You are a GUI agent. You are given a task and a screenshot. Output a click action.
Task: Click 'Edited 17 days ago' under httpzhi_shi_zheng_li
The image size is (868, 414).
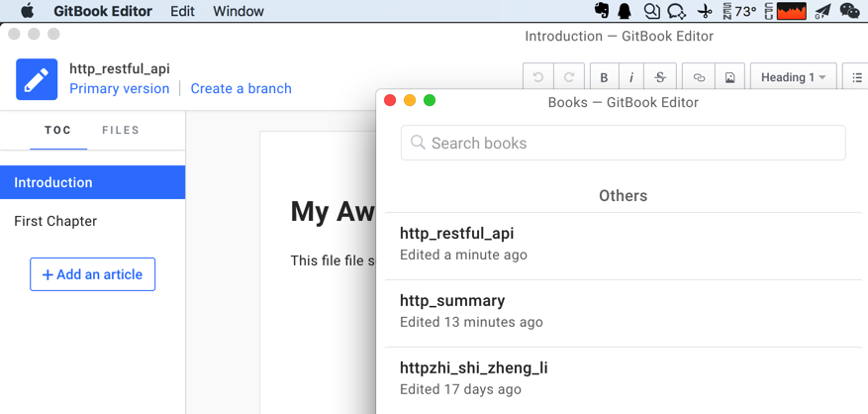(x=460, y=389)
